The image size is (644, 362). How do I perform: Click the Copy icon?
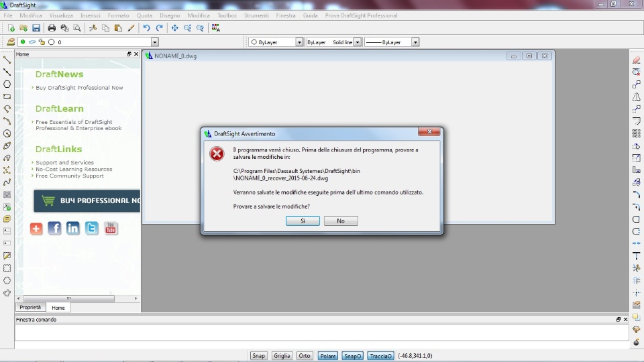(x=105, y=28)
